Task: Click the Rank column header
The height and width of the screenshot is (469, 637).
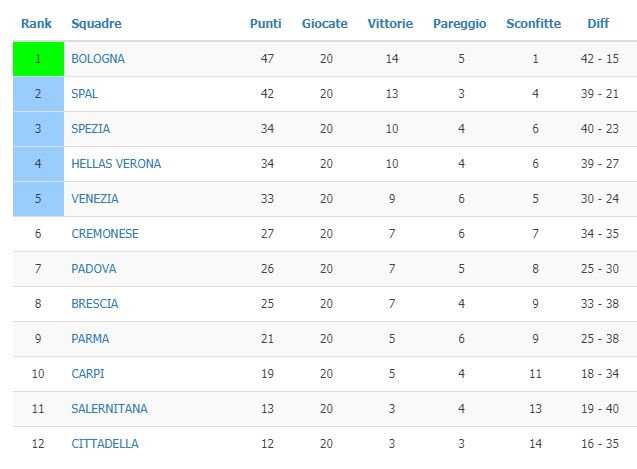Action: tap(37, 24)
